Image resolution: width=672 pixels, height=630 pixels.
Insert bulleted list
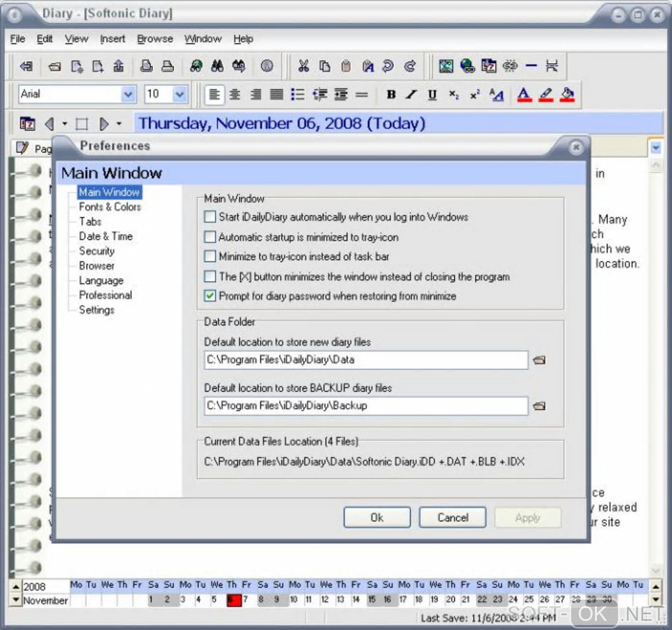point(297,94)
